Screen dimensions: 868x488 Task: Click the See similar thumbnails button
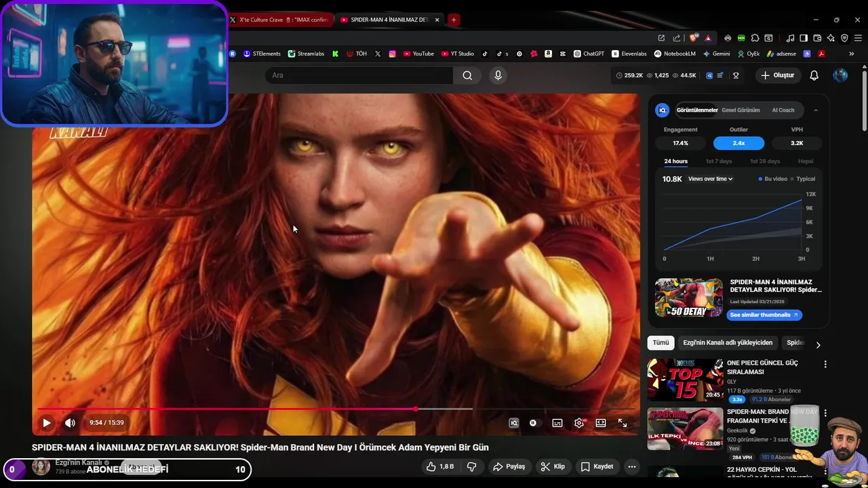(764, 315)
